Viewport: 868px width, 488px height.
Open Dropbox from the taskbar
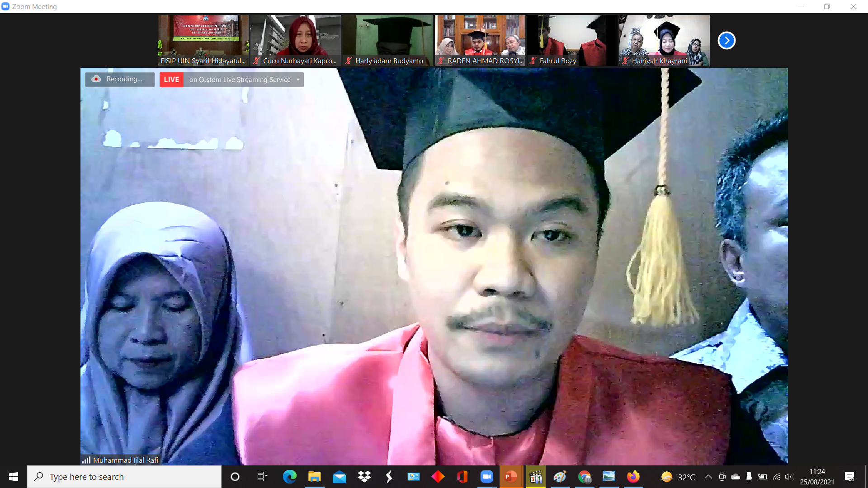coord(364,477)
